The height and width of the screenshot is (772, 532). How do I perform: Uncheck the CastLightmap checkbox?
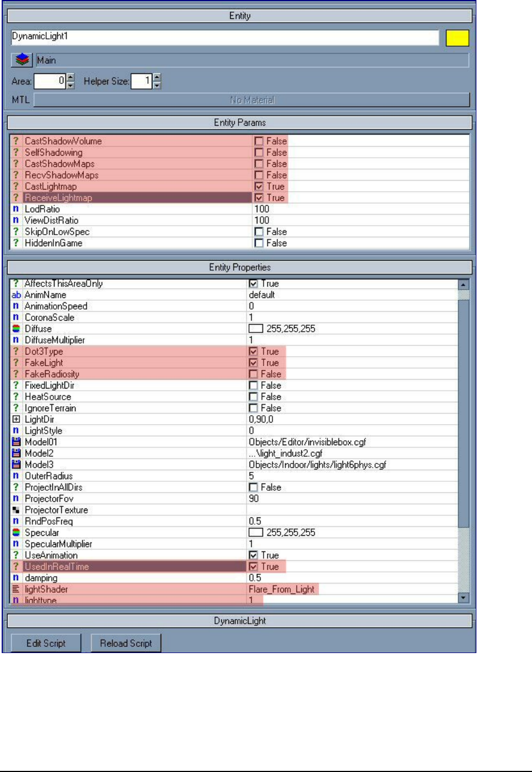coord(258,186)
